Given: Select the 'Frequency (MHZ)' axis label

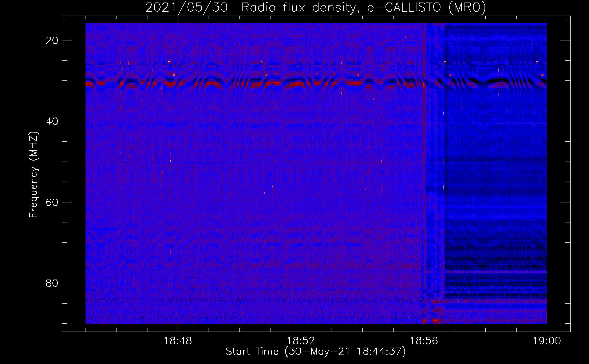Looking at the screenshot, I should click(33, 175).
